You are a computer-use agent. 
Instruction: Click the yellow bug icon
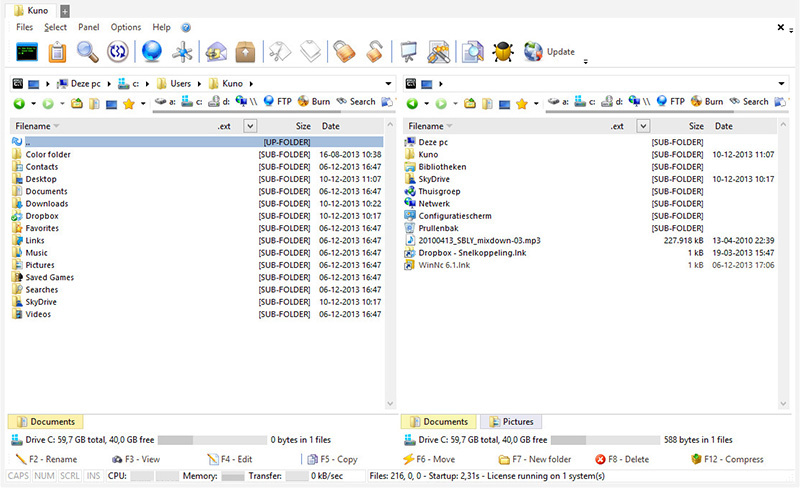coord(503,52)
